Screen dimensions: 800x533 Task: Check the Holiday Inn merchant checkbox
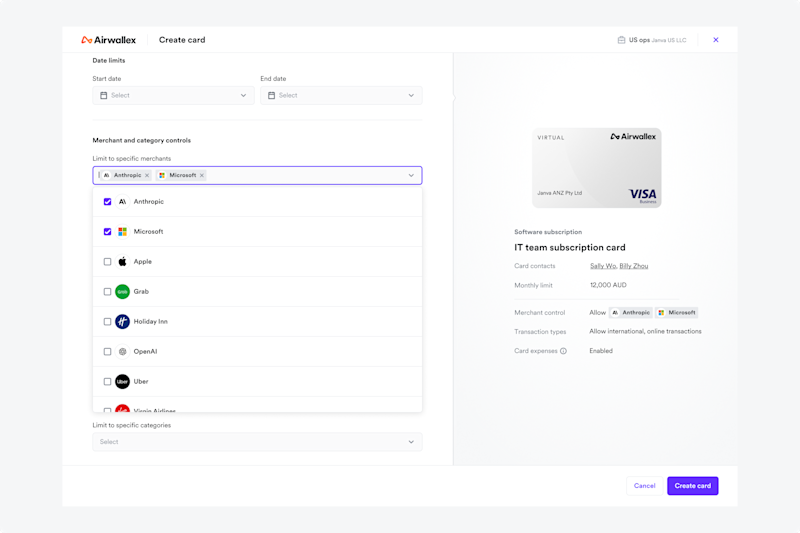coord(107,322)
